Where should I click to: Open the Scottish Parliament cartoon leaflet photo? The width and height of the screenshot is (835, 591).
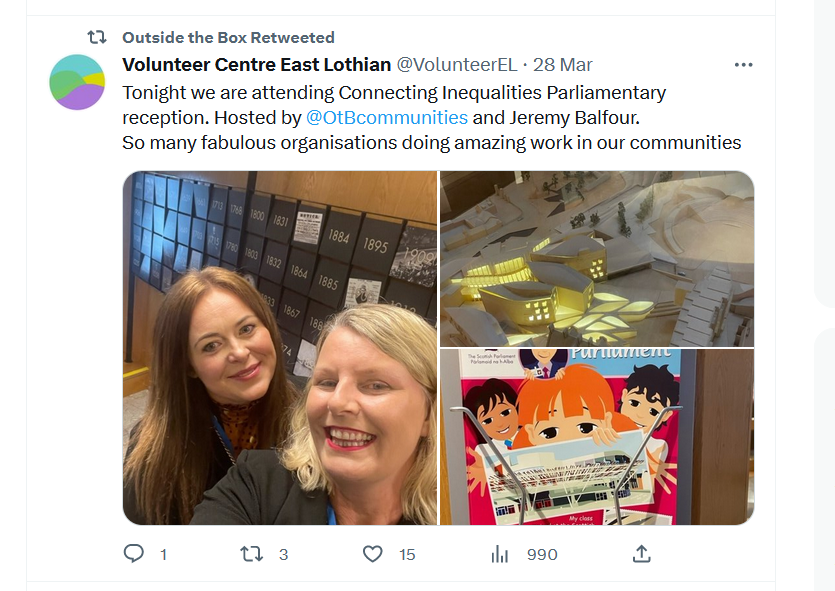[597, 437]
